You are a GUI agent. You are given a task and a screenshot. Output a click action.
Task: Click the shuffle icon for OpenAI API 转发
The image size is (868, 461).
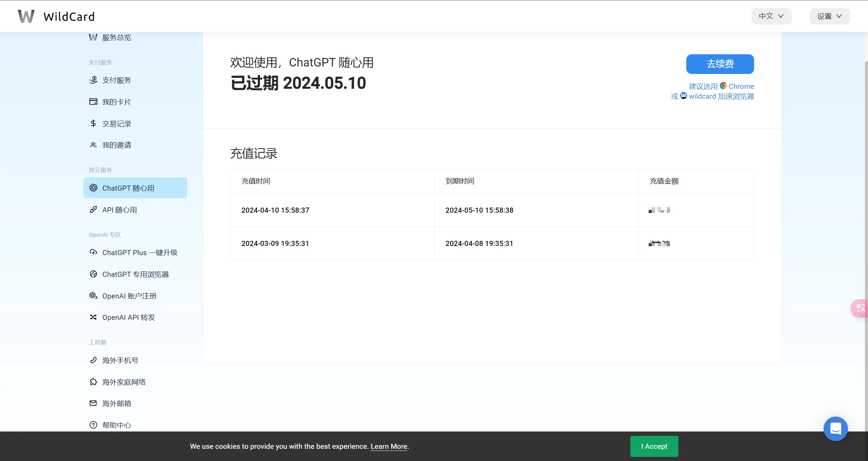tap(93, 317)
